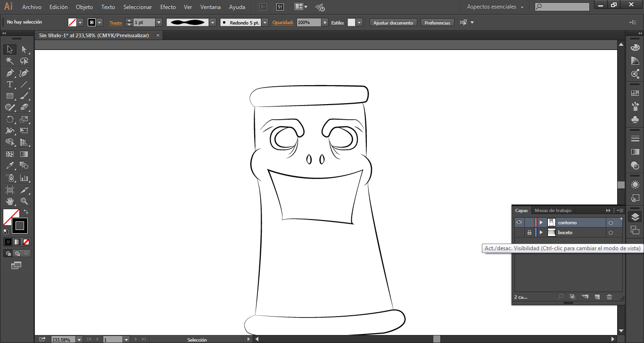
Task: Create a new layer in the Capas panel
Action: tap(597, 297)
